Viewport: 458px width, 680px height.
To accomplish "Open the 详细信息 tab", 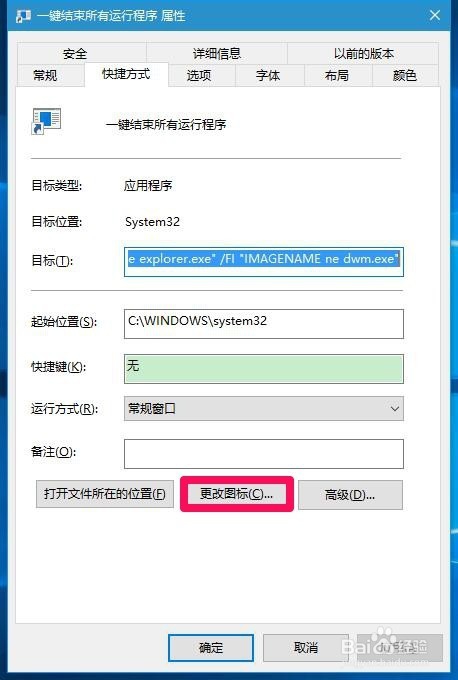I will click(x=216, y=54).
